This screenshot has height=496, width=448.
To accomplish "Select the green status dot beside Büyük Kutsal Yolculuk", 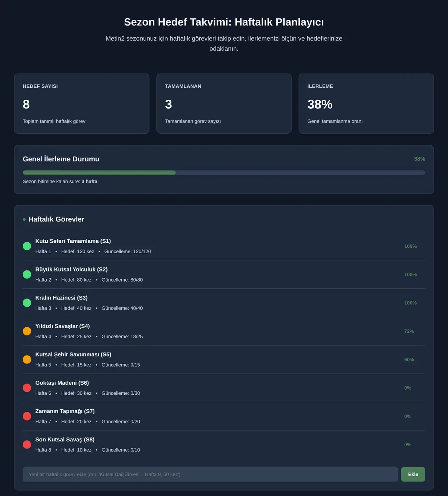I will coord(27,275).
